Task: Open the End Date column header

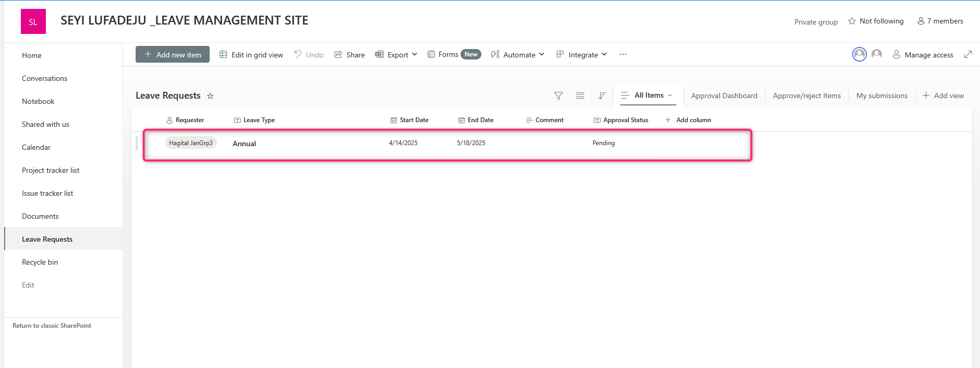Action: tap(476, 120)
